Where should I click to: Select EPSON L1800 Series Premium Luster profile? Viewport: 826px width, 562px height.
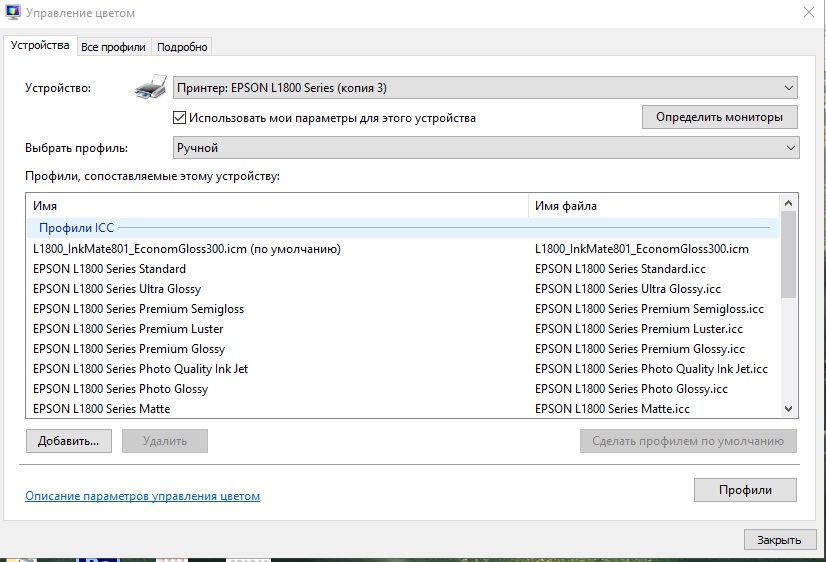pyautogui.click(x=128, y=329)
